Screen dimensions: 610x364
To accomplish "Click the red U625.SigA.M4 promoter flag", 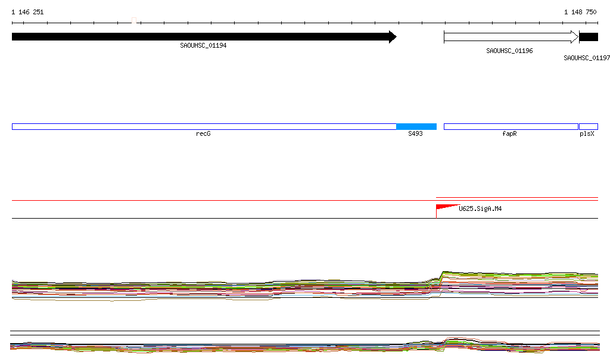I will tap(444, 208).
